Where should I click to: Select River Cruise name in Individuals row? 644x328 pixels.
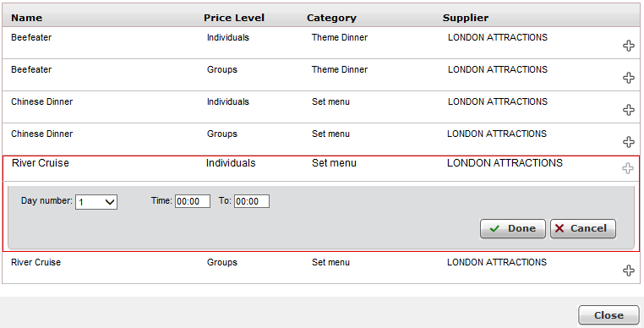click(x=41, y=163)
